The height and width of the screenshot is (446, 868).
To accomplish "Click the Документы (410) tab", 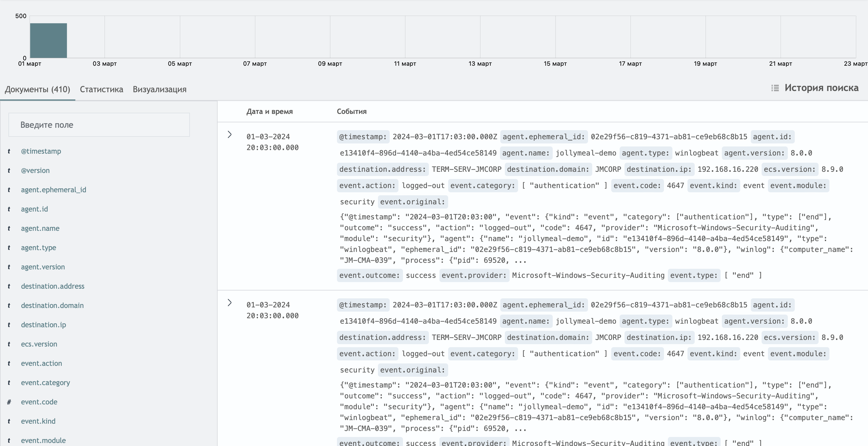I will click(x=37, y=89).
